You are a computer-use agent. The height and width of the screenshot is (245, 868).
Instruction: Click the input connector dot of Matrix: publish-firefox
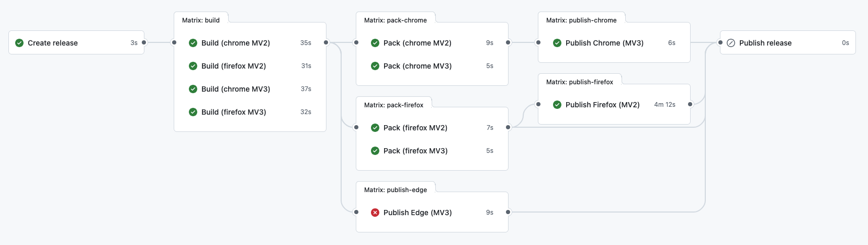point(538,104)
